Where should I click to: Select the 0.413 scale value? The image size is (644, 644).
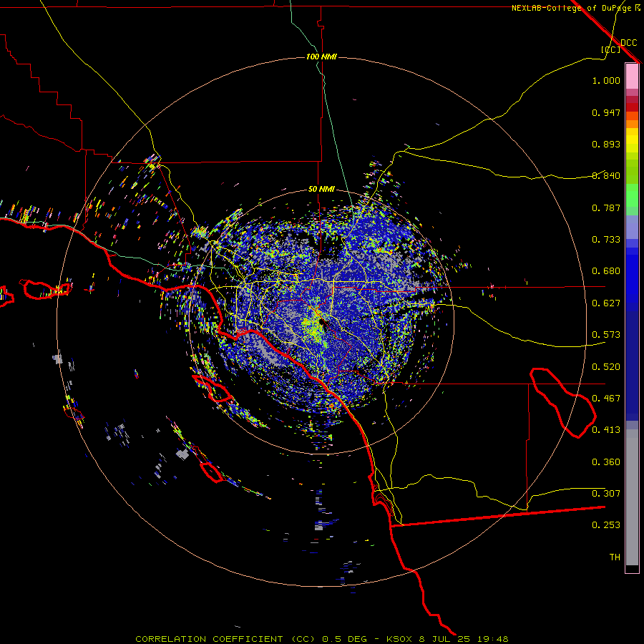(x=606, y=430)
